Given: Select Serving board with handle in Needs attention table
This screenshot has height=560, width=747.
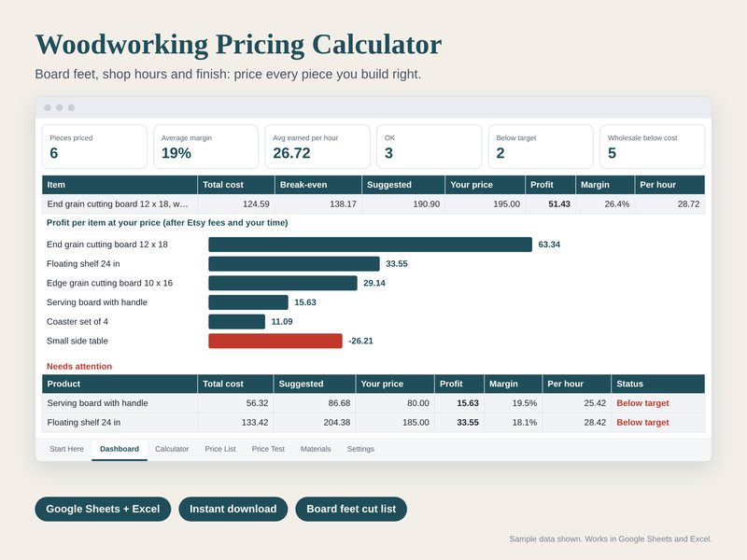Looking at the screenshot, I should tap(120, 403).
